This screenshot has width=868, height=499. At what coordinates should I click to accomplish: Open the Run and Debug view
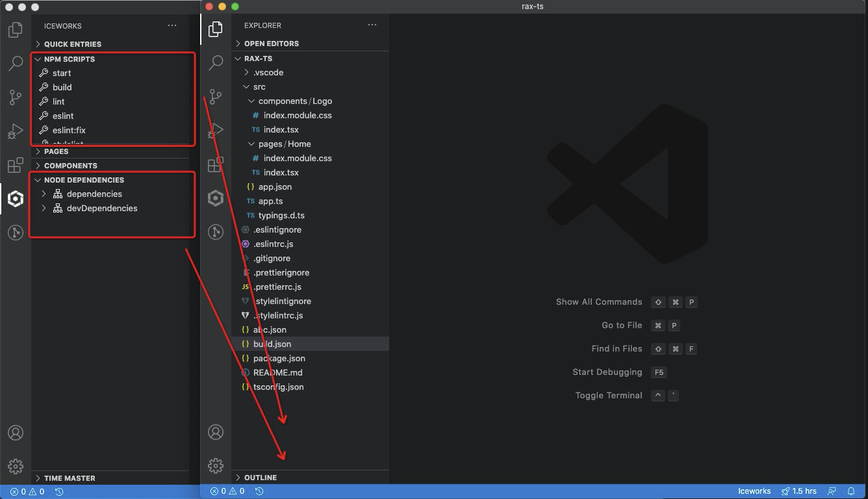coord(216,131)
